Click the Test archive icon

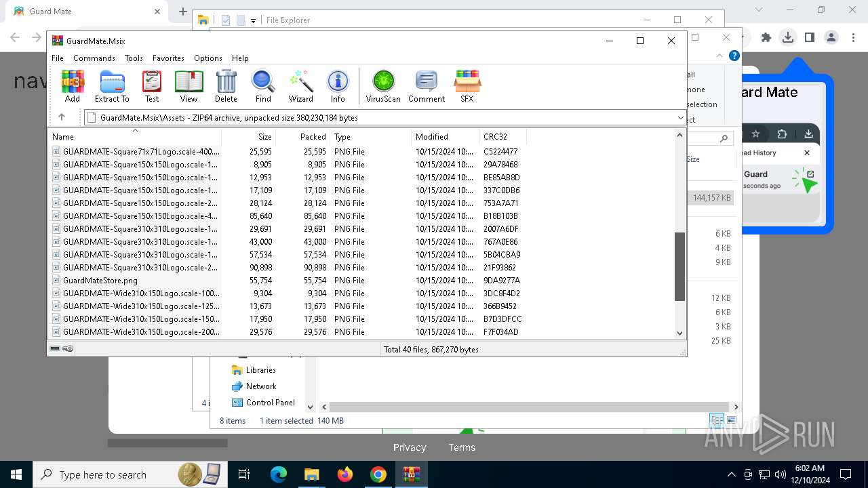coord(152,86)
